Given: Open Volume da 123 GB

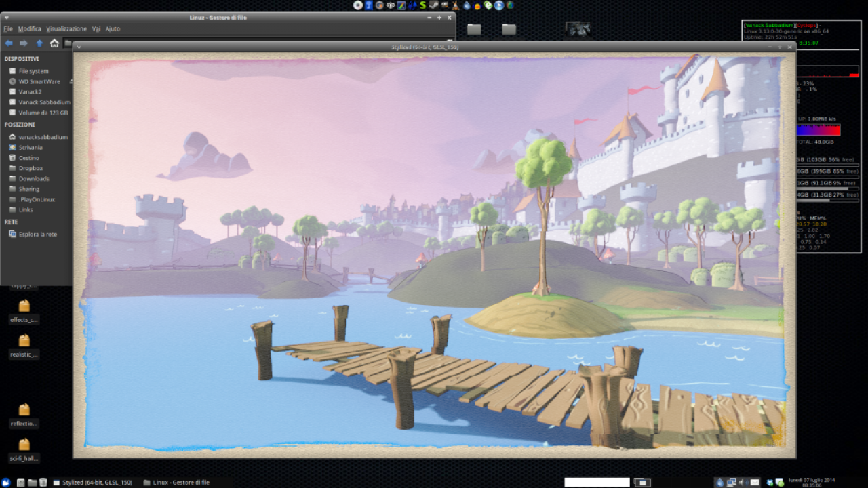Looking at the screenshot, I should (37, 113).
